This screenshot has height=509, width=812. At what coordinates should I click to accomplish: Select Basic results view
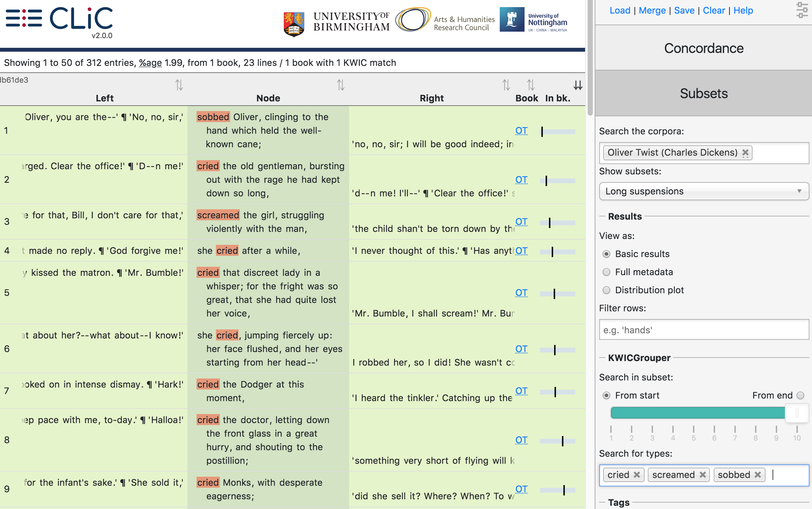click(x=606, y=254)
